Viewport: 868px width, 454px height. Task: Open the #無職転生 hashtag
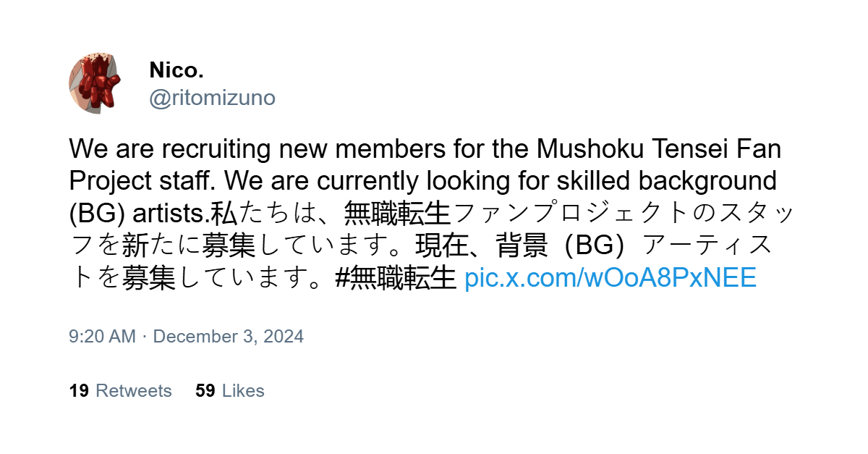396,277
